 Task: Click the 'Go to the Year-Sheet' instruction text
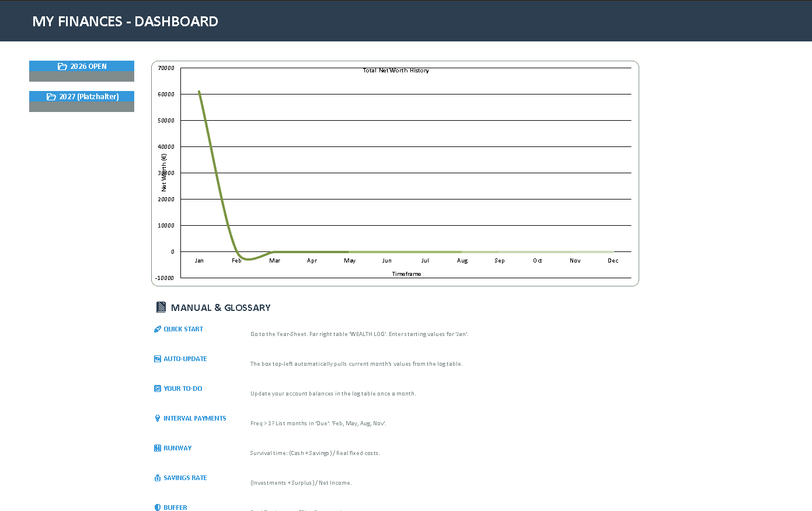pyautogui.click(x=360, y=334)
